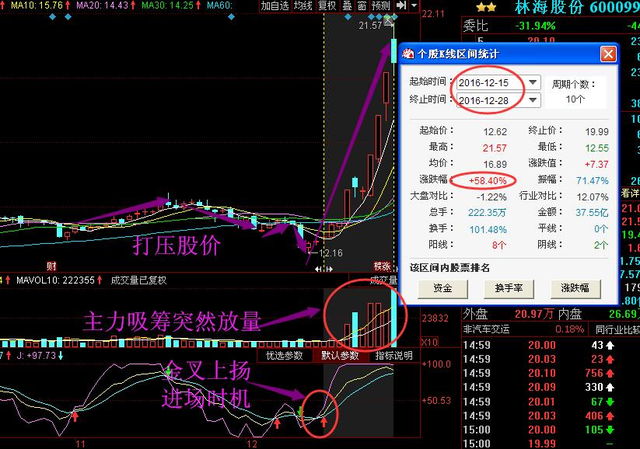
Task: Click the 周期个数 value 10个
Action: [x=575, y=99]
